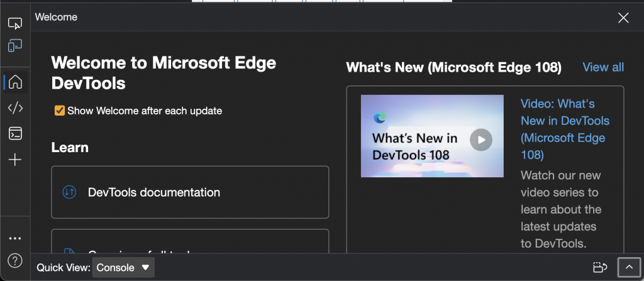Uncheck Show Welcome after each update
The height and width of the screenshot is (281, 644).
coord(60,111)
